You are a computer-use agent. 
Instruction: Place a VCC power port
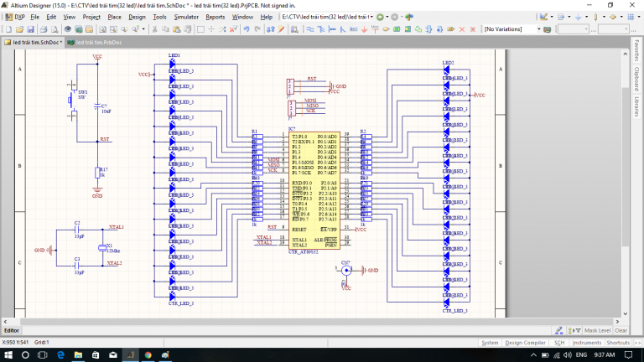click(x=375, y=28)
